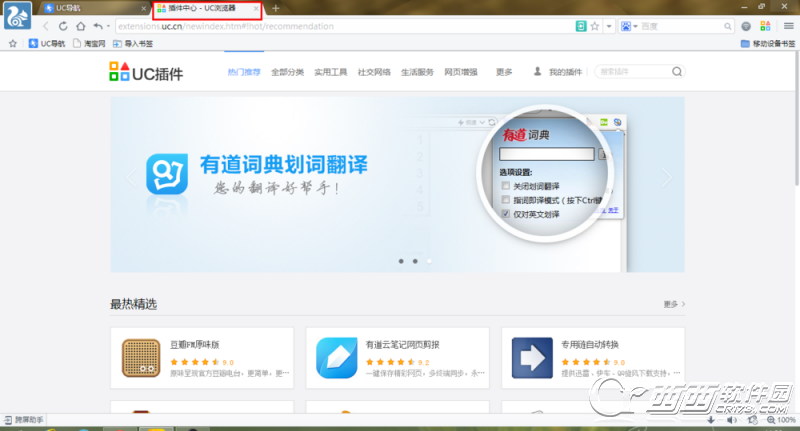Open the 全部分类 navigation item
Viewport: 800px width, 431px height.
coord(287,72)
